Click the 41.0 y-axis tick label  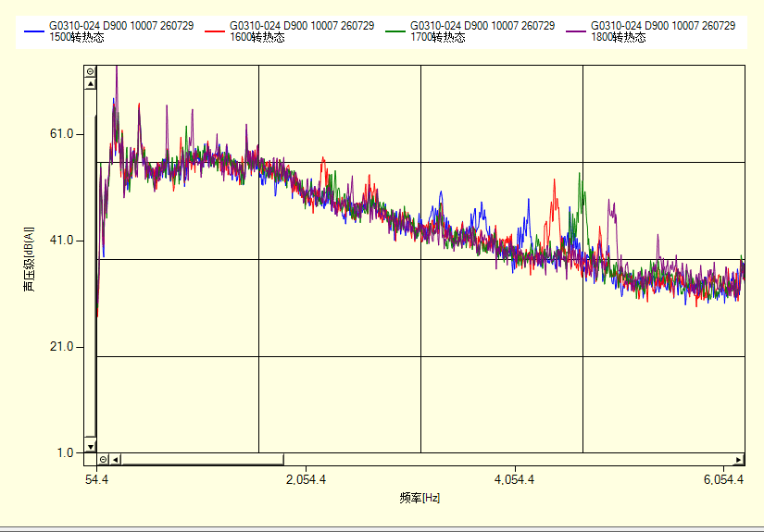(x=61, y=240)
